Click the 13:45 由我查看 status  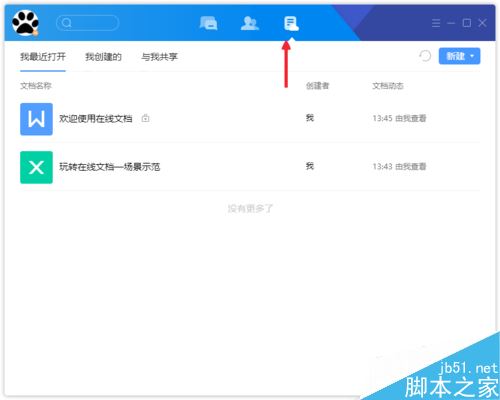pyautogui.click(x=399, y=118)
